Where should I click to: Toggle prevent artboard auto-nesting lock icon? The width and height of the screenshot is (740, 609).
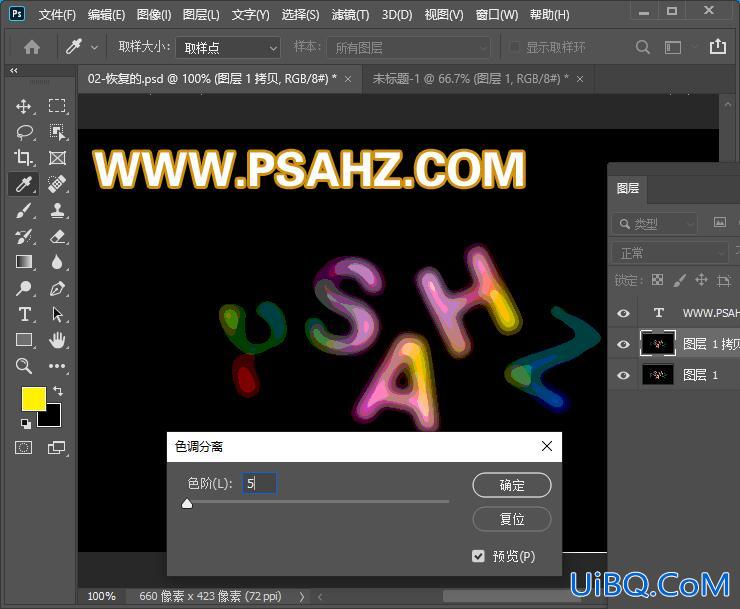[723, 280]
